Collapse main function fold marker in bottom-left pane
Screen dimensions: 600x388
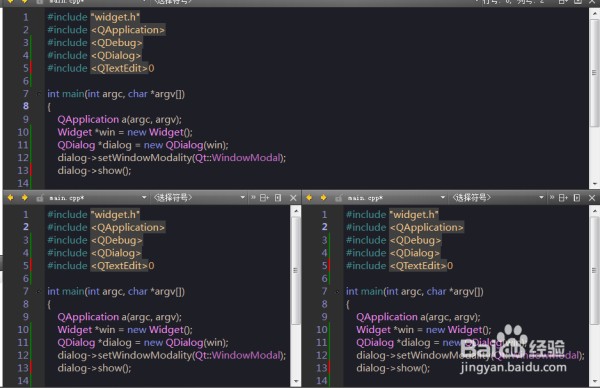click(x=39, y=292)
